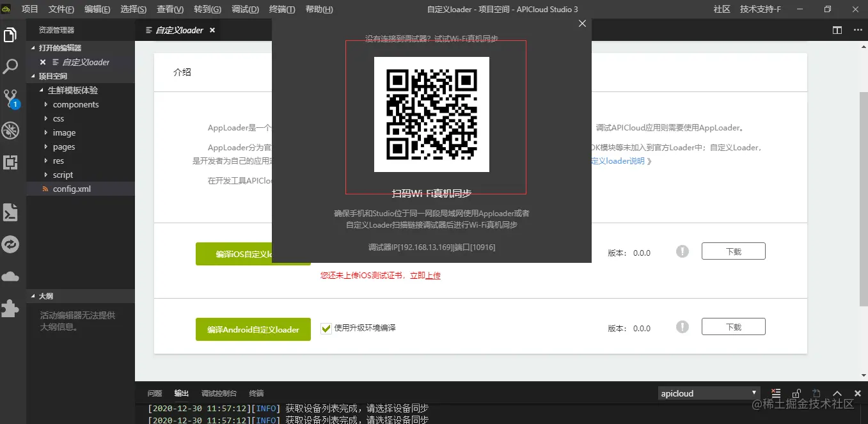Click 编译iOS自定义loader green button
This screenshot has width=868, height=424.
253,254
